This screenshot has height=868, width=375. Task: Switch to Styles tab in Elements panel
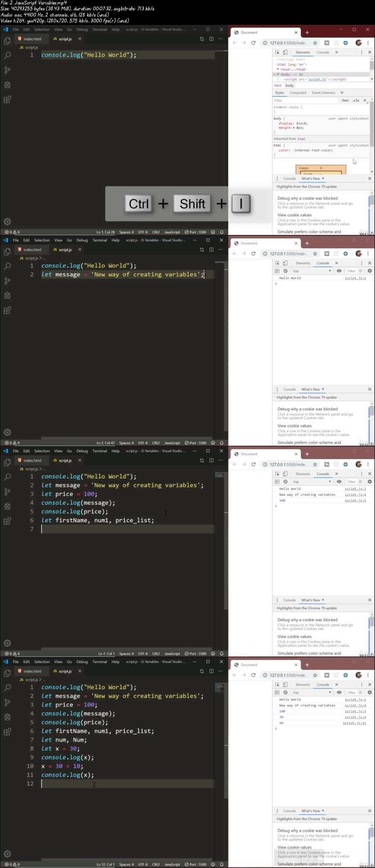(279, 93)
